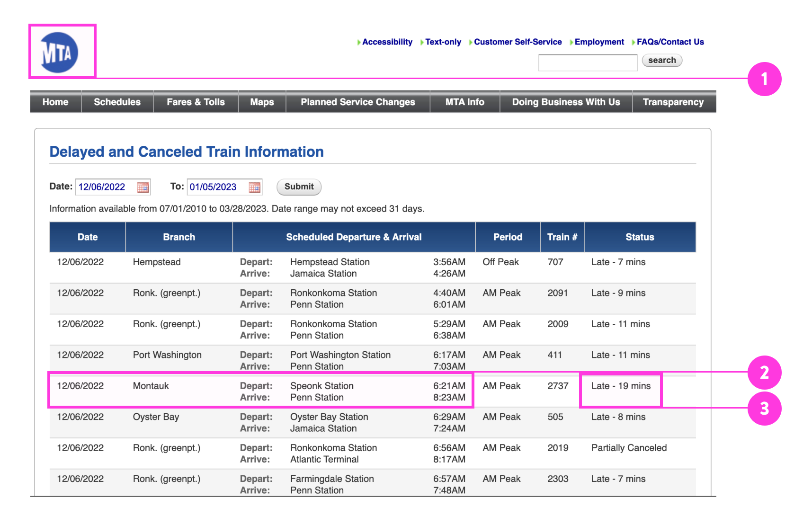This screenshot has width=812, height=525.
Task: Open the end date calendar picker
Action: coord(254,187)
